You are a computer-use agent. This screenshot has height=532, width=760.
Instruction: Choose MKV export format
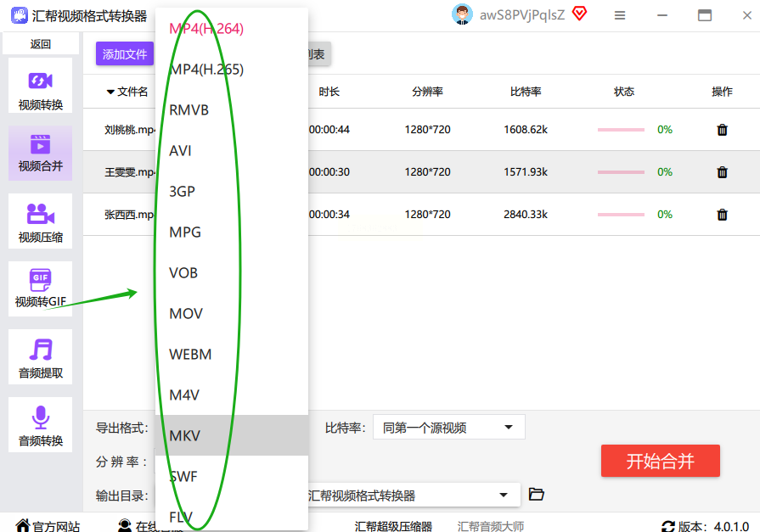click(232, 435)
